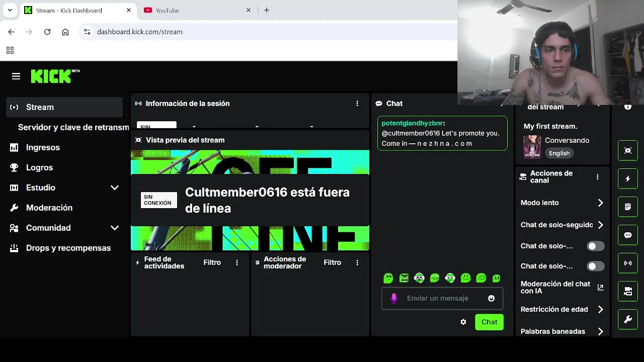Send message with green Chat button

[489, 322]
